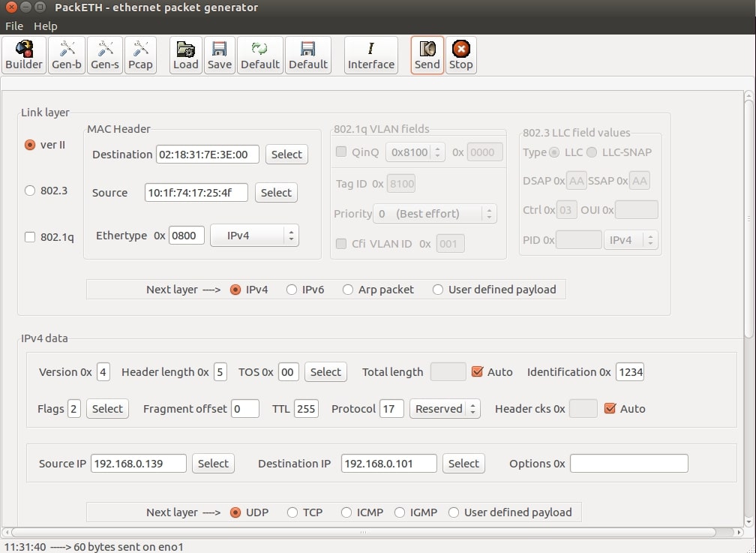This screenshot has height=553, width=756.
Task: Click the Identification field showing 1234
Action: 630,372
